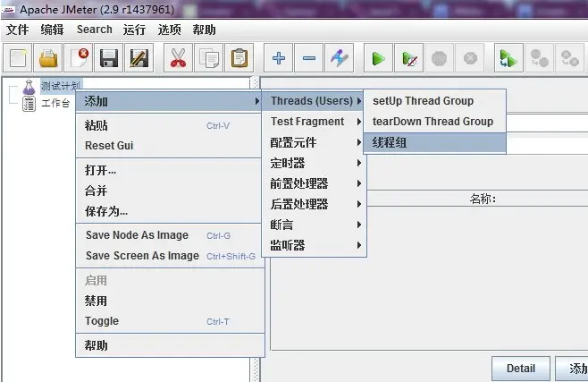Viewport: 588px width, 382px height.
Task: Select the Test Plan flask icon
Action: click(29, 87)
